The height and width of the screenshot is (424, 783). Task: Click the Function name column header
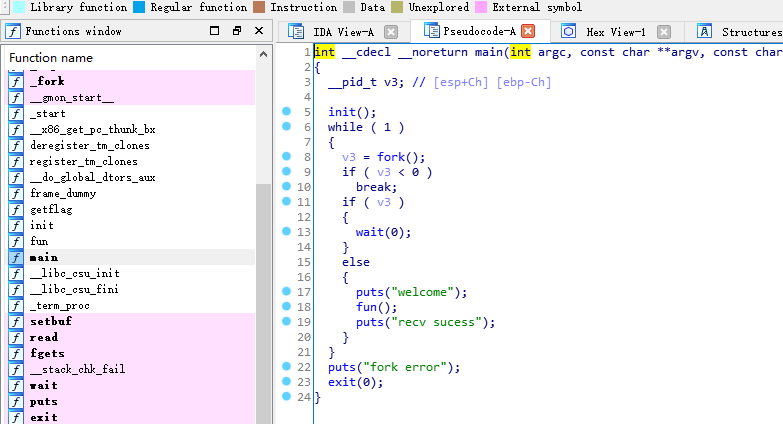coord(51,58)
